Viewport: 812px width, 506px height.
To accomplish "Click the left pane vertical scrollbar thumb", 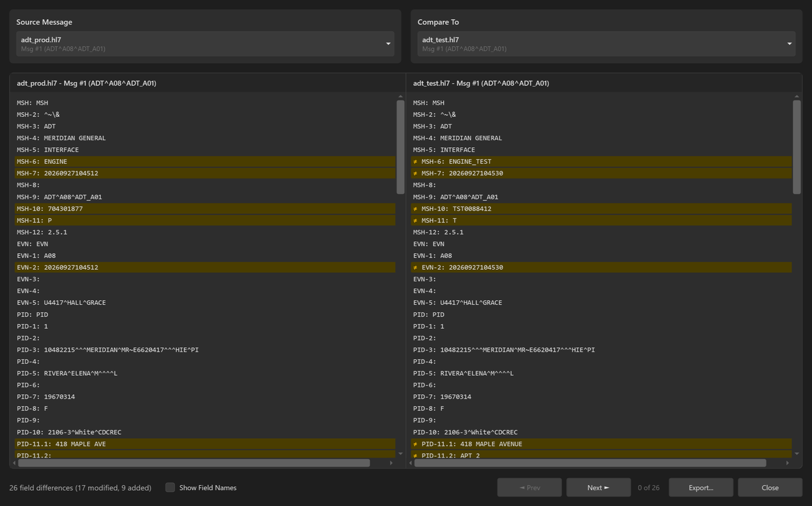I will [400, 147].
